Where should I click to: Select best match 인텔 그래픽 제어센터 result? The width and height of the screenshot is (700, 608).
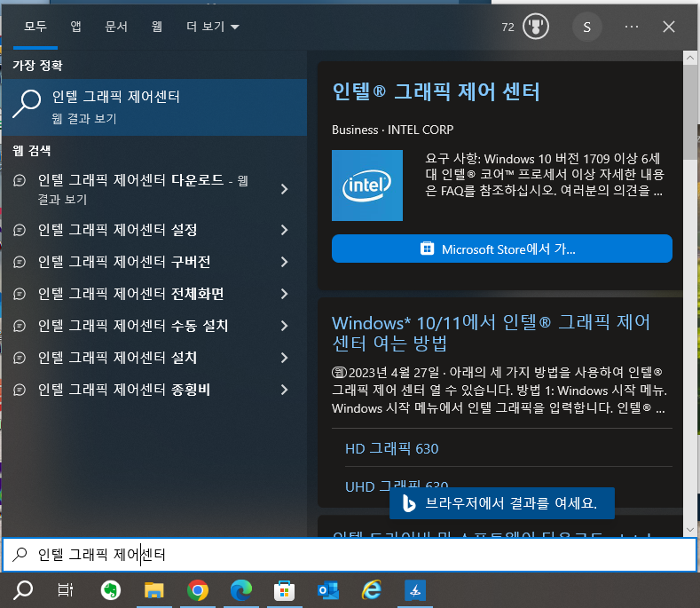(154, 107)
